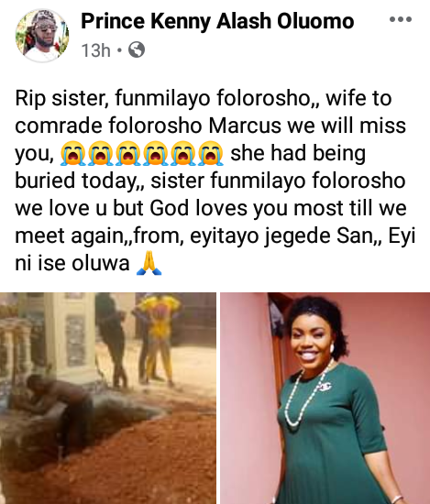
Task: Click the first crying face emoji
Action: click(73, 153)
